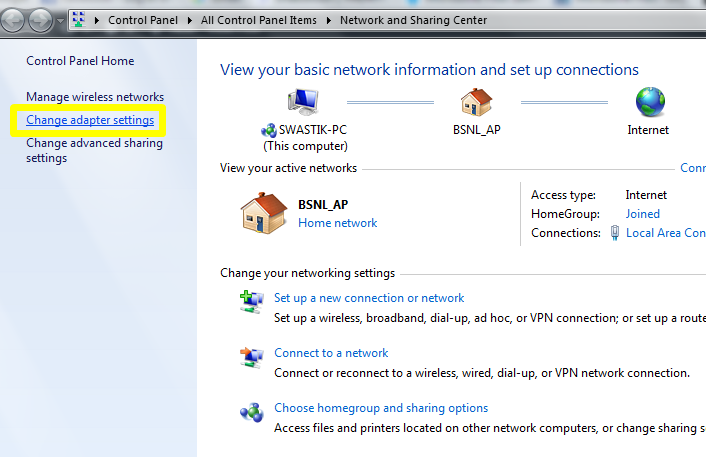
Task: Click the small homegroup icon beside SWASTIK-PC
Action: coord(269,131)
